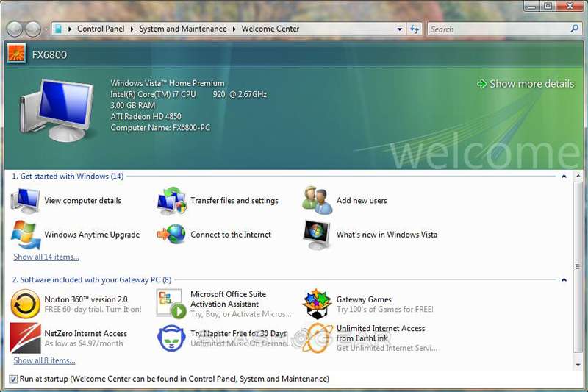Image resolution: width=588 pixels, height=392 pixels.
Task: Select the Add new users icon
Action: tap(318, 201)
